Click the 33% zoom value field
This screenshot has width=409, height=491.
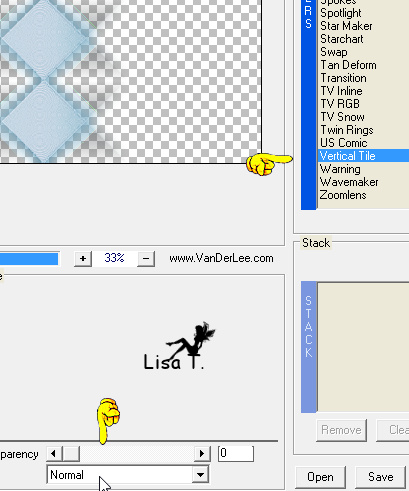[x=114, y=258]
